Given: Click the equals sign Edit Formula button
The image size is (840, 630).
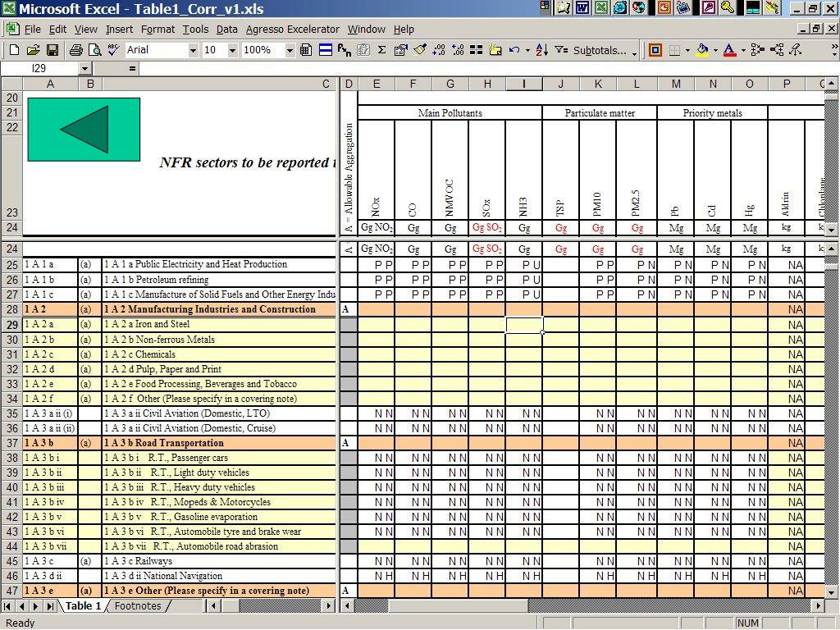Looking at the screenshot, I should (132, 69).
